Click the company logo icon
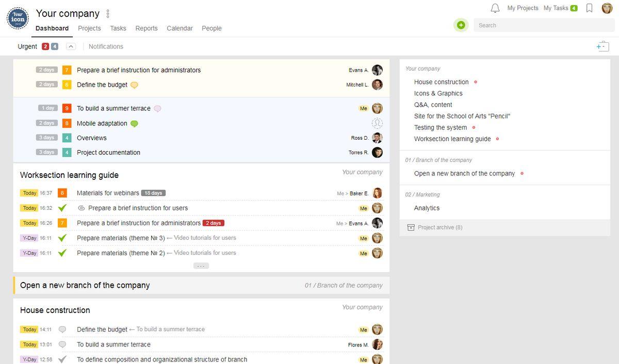619x364 pixels. (18, 18)
